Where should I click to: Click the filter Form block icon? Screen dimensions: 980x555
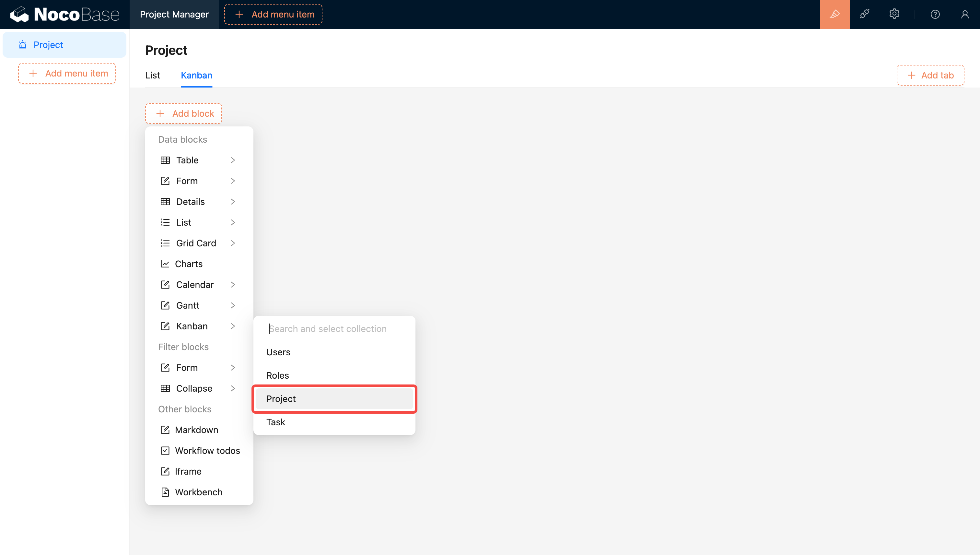(165, 367)
